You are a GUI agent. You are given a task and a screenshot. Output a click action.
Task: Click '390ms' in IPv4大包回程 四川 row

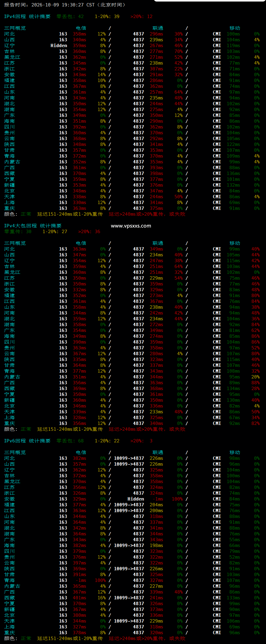(79, 342)
